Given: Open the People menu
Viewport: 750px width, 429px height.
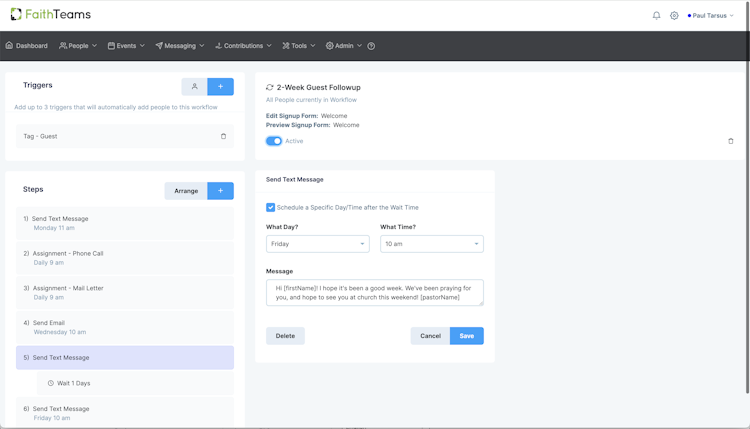Looking at the screenshot, I should pyautogui.click(x=77, y=46).
